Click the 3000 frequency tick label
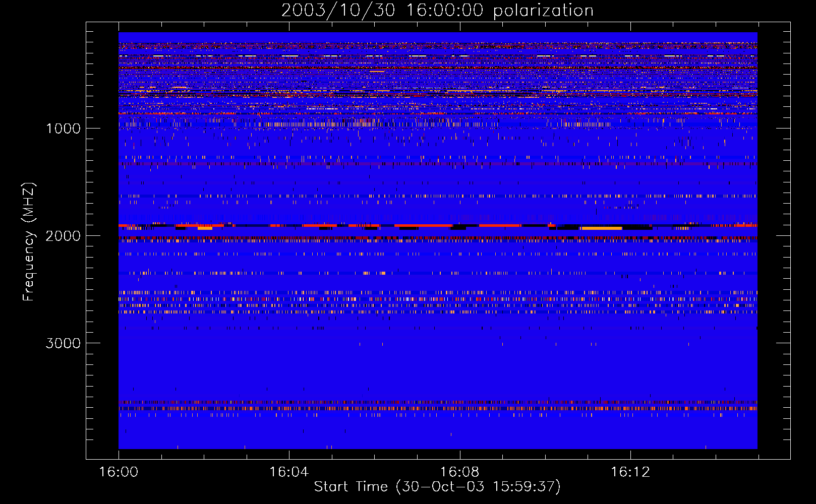Viewport: 816px width, 504px height. coord(63,343)
